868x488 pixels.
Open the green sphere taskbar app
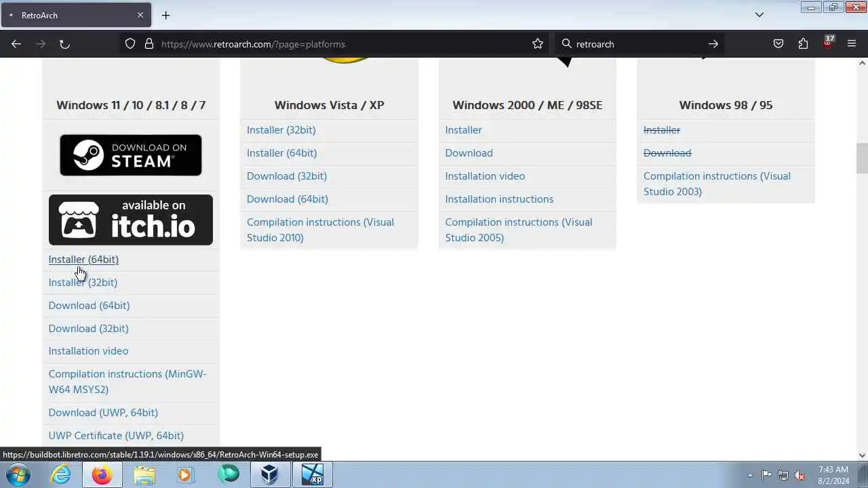[229, 474]
